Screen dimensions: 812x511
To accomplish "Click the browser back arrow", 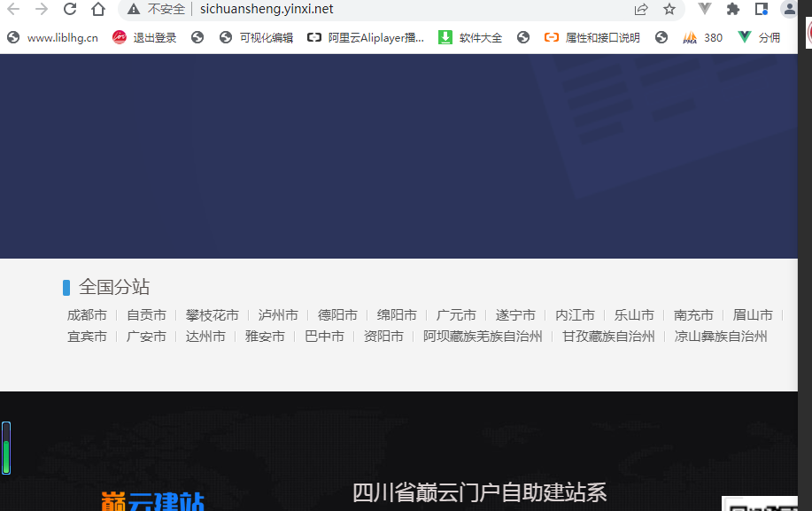I will pyautogui.click(x=16, y=10).
